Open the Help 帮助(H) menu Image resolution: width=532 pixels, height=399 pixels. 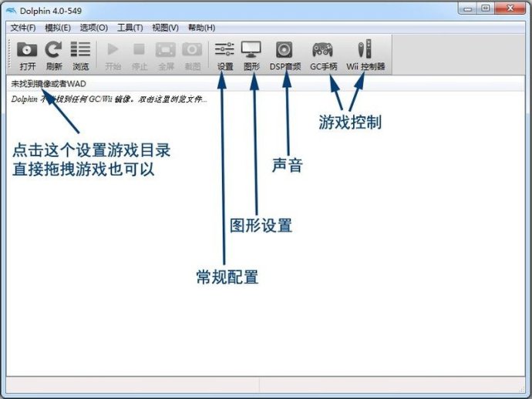(x=201, y=28)
